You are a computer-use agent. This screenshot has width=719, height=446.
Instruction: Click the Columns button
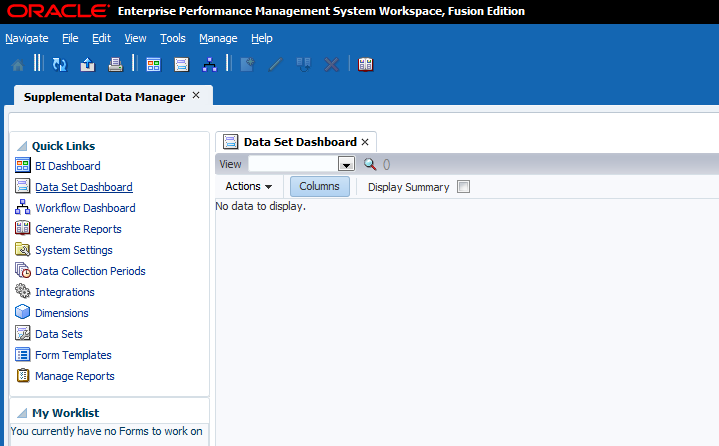point(320,187)
